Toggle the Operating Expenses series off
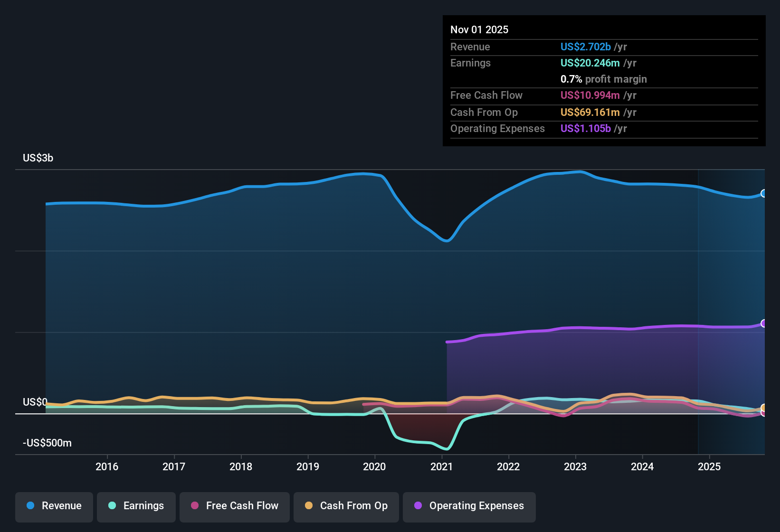This screenshot has width=780, height=532. tap(469, 506)
